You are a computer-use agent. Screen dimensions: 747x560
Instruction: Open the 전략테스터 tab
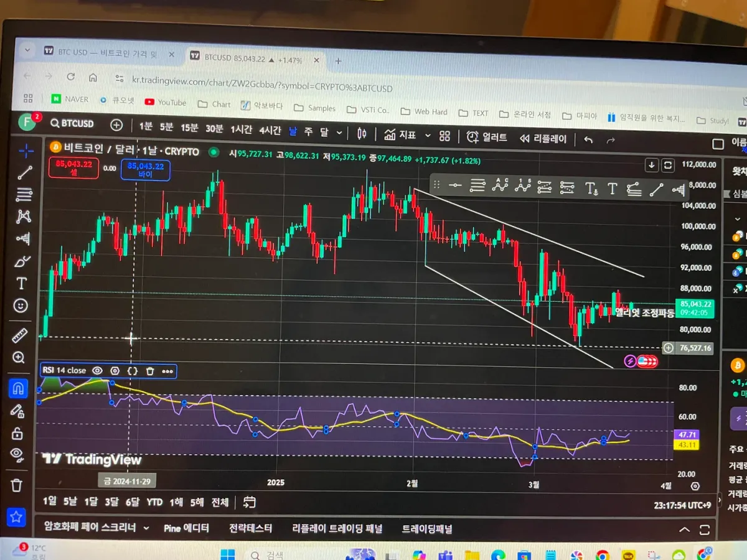[x=250, y=528]
